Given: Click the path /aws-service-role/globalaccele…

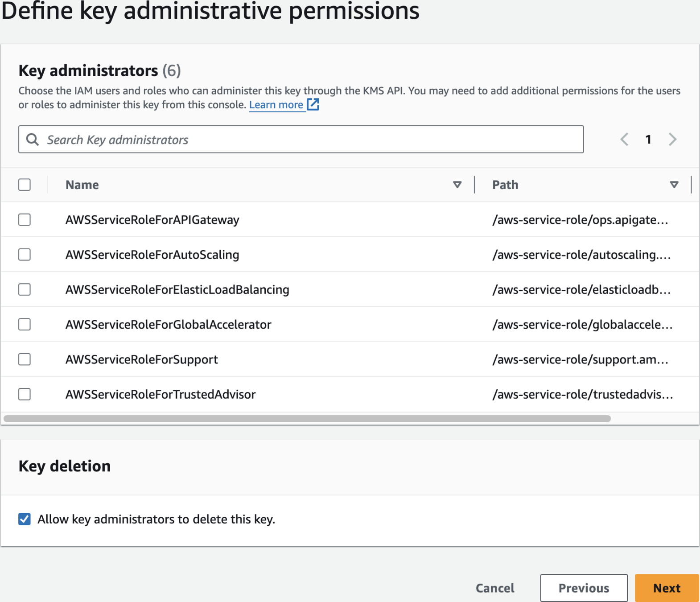Looking at the screenshot, I should pos(582,325).
